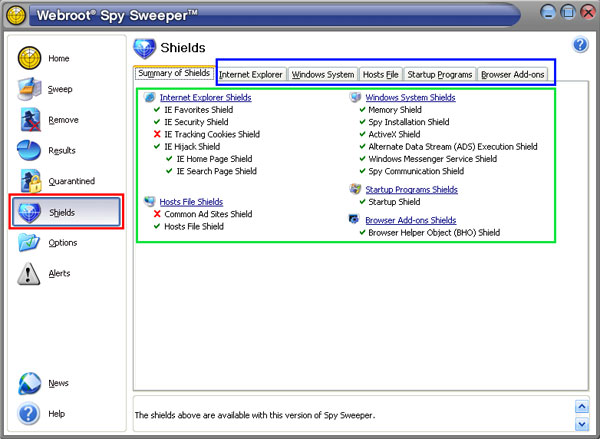Click the Hosts File Shields icon

149,201
